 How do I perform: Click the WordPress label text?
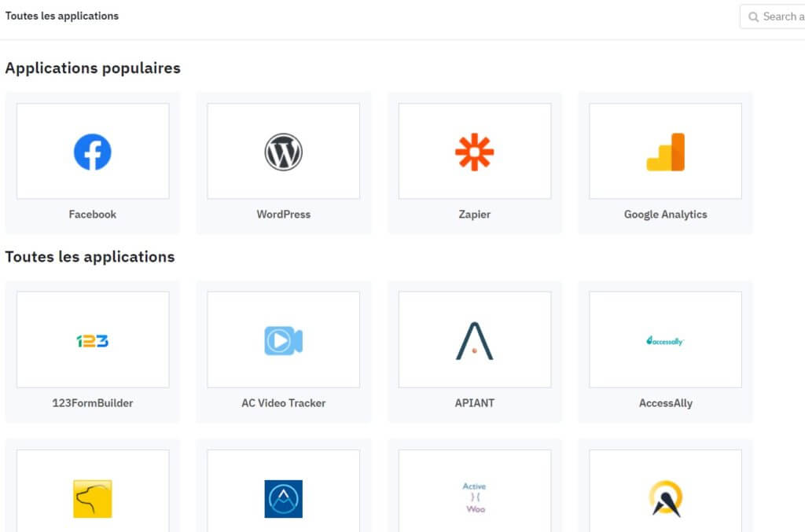point(283,215)
